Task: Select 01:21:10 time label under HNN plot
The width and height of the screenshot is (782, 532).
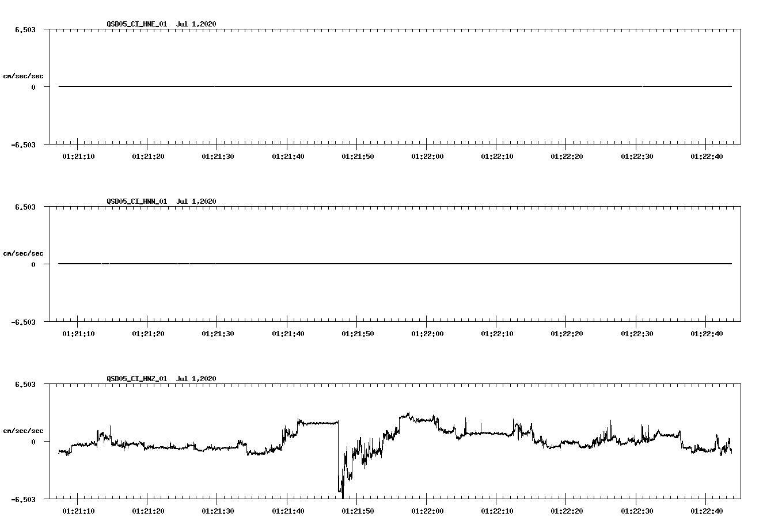Action: coord(78,334)
